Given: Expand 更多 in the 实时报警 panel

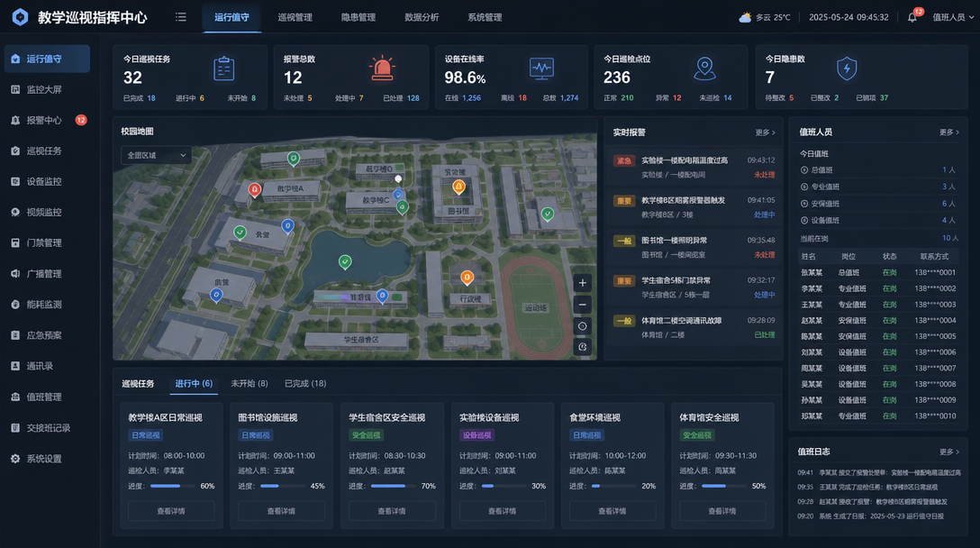Looking at the screenshot, I should (x=765, y=132).
